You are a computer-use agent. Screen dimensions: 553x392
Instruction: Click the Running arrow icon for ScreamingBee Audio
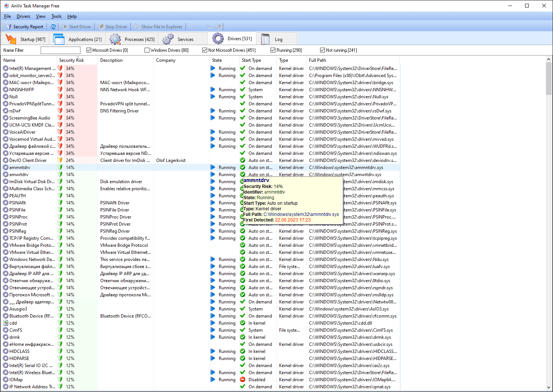tap(213, 118)
